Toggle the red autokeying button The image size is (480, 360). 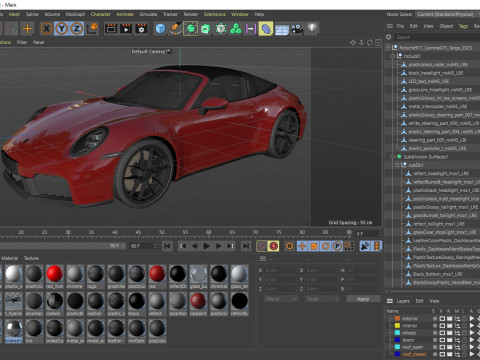(273, 246)
